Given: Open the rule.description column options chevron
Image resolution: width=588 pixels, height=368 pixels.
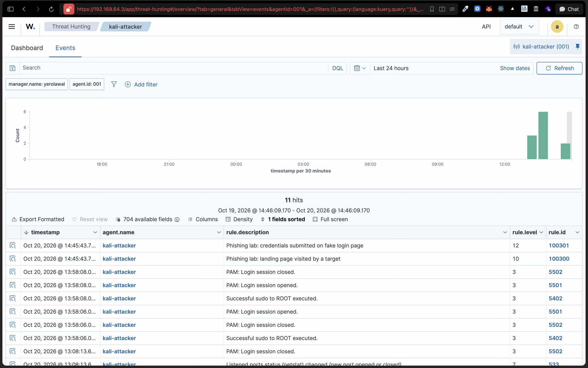Looking at the screenshot, I should 505,232.
